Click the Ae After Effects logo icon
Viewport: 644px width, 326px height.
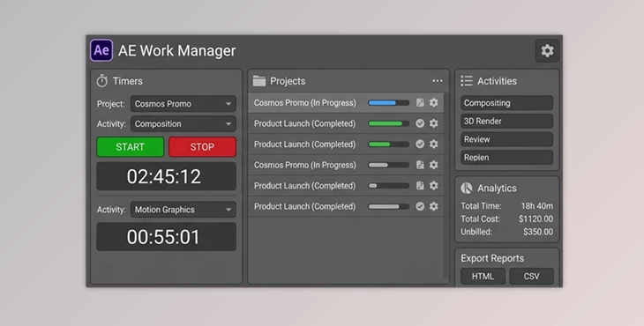pyautogui.click(x=101, y=50)
